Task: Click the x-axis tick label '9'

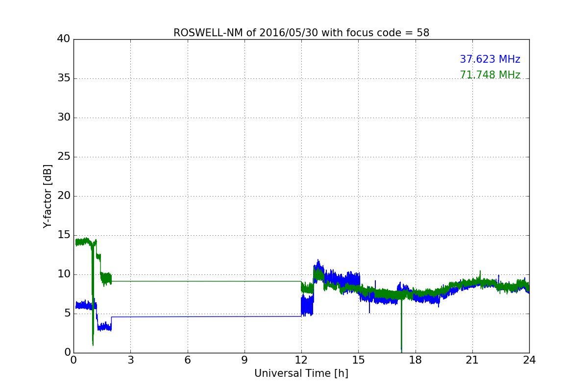Action: 245,360
